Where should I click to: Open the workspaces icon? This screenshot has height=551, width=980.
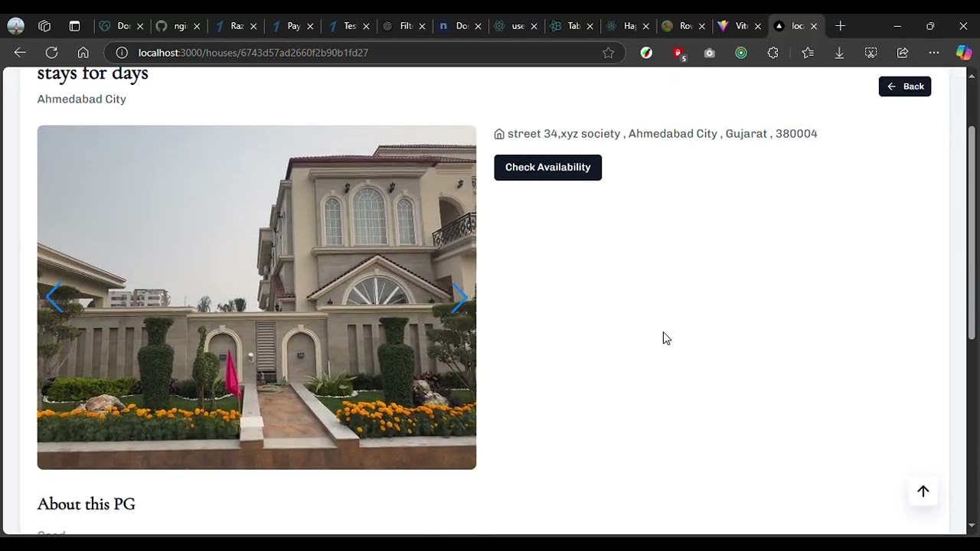point(44,26)
